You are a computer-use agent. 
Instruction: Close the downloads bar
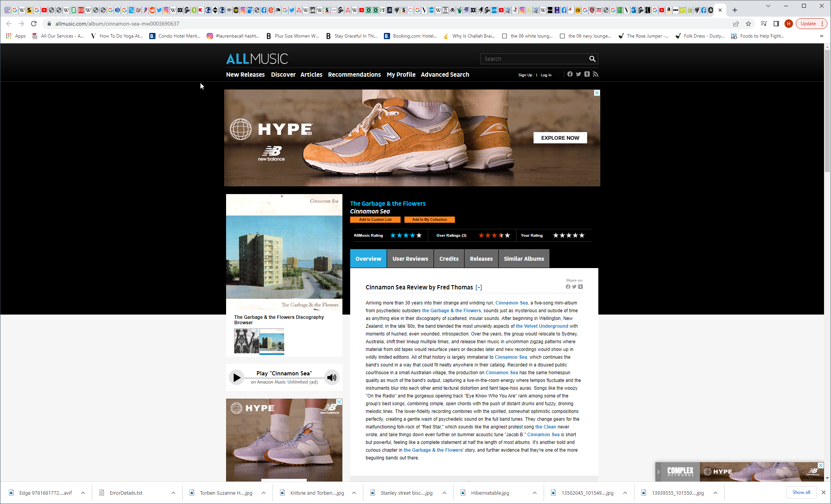click(824, 492)
